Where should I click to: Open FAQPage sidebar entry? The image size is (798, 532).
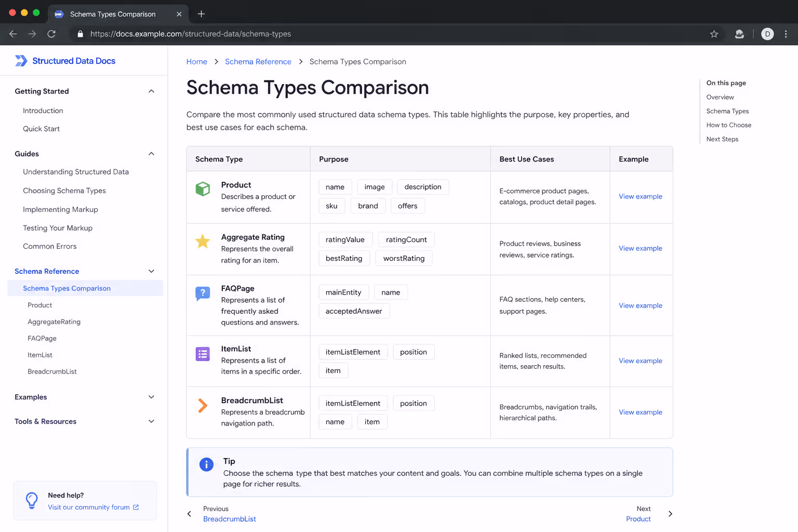click(42, 338)
